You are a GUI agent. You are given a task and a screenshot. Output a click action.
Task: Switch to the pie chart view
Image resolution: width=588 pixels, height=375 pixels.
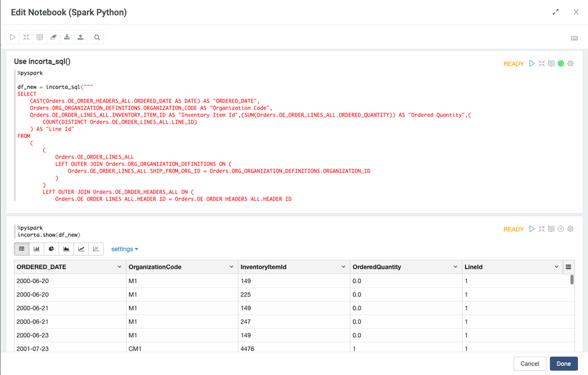tap(51, 249)
